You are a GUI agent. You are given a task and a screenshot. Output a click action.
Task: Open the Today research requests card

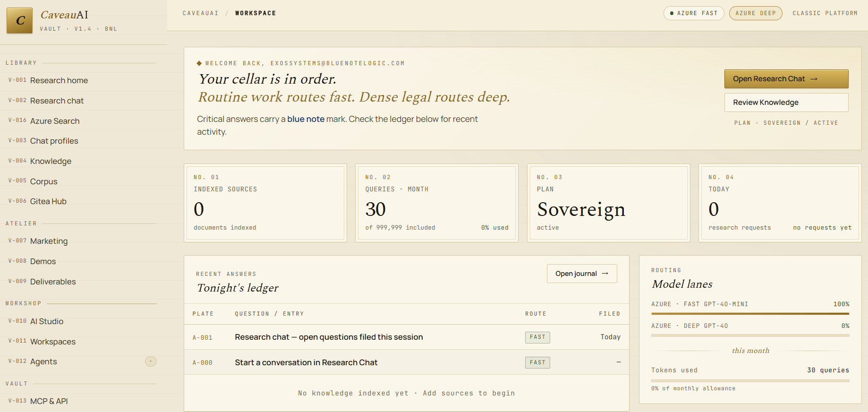coord(780,203)
